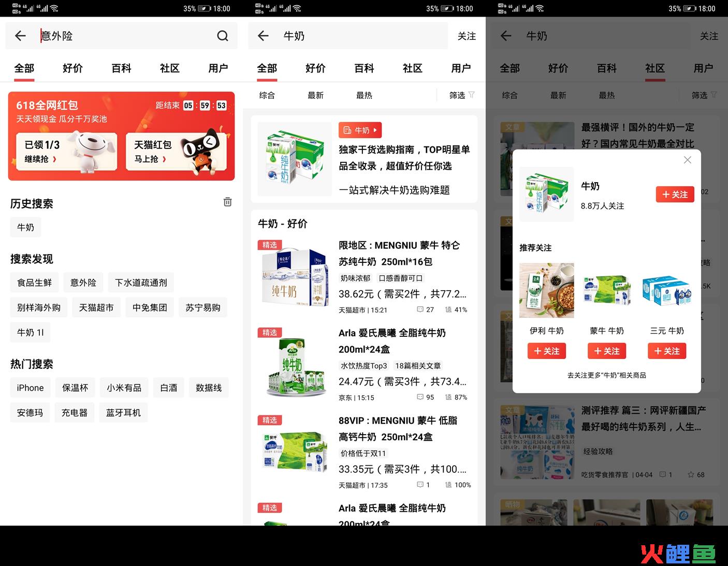Viewport: 728px width, 566px height.
Task: Open 牛奶 red tag badge
Action: 360,130
